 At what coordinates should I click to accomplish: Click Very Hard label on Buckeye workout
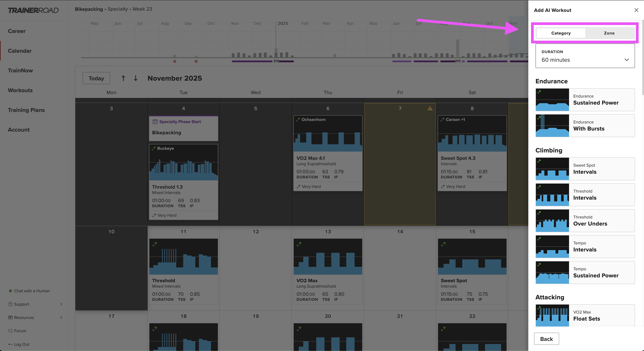click(x=167, y=215)
